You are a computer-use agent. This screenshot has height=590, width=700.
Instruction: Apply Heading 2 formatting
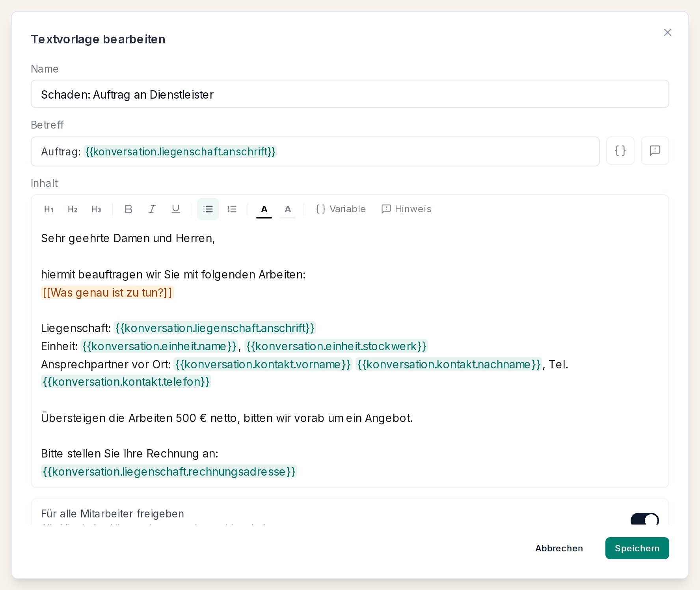tap(73, 209)
